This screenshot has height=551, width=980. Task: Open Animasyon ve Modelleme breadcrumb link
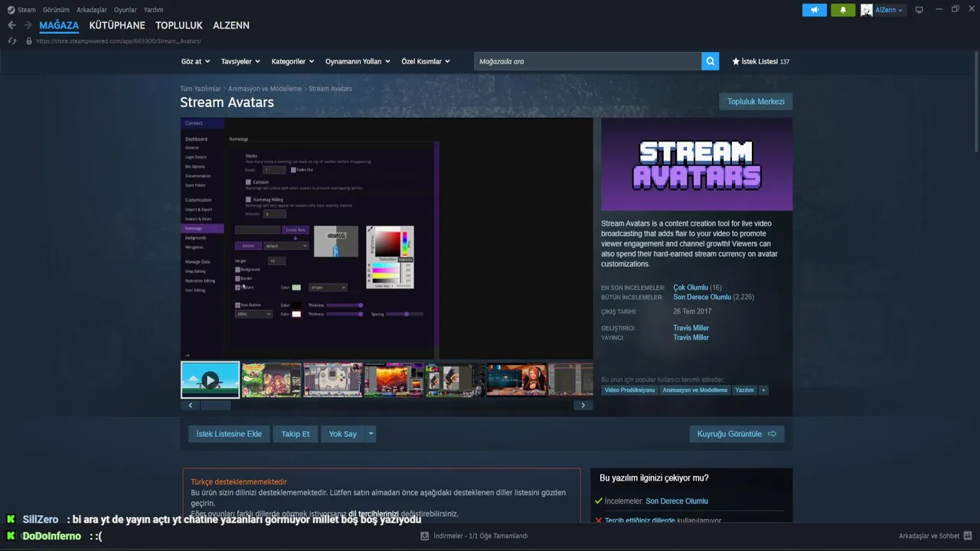pos(265,89)
